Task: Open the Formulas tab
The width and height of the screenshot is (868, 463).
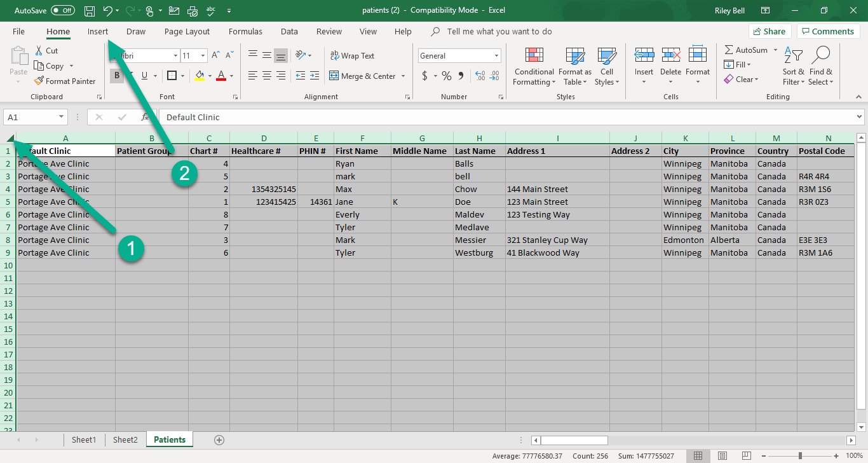Action: [x=245, y=31]
